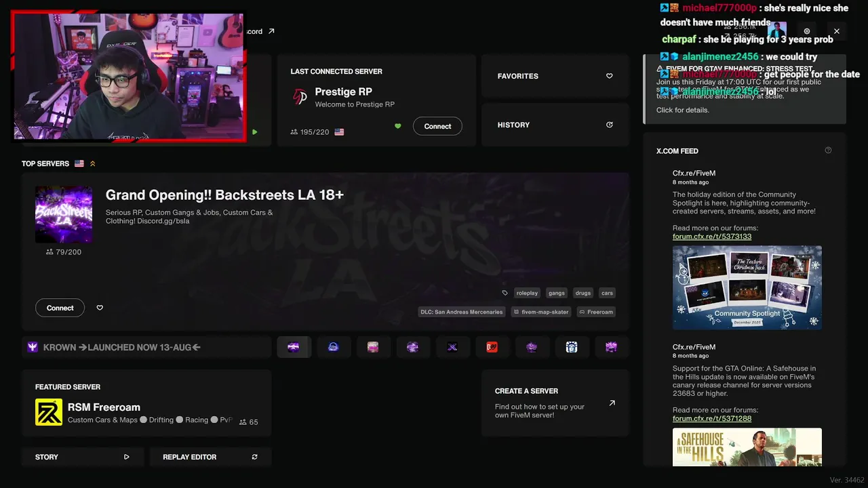The height and width of the screenshot is (488, 868).
Task: Open the HISTORY panel
Action: [x=555, y=125]
